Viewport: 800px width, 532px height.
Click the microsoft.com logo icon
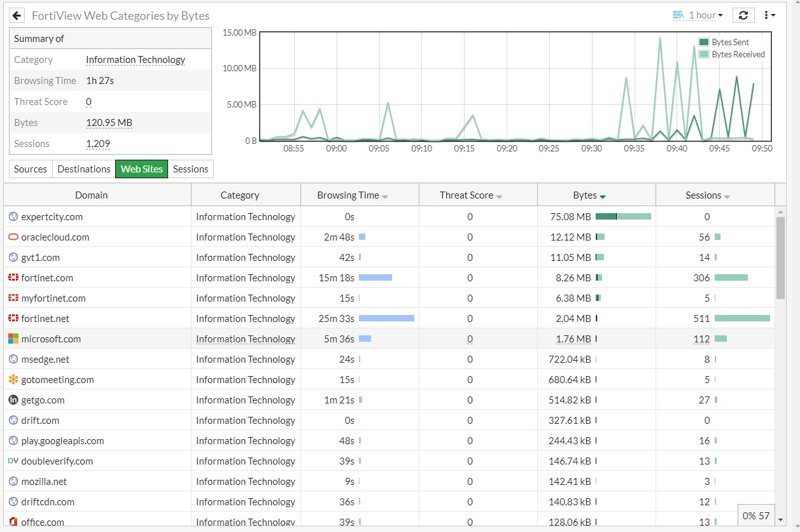pyautogui.click(x=13, y=339)
